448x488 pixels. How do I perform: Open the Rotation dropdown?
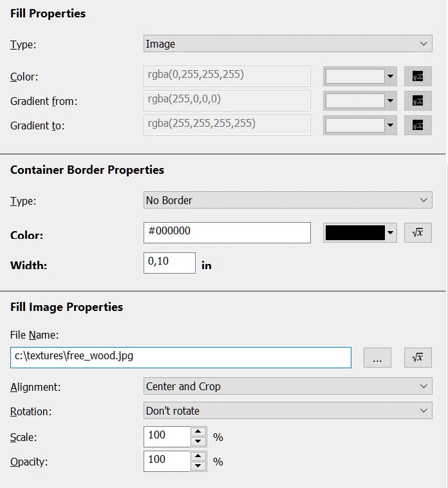288,410
